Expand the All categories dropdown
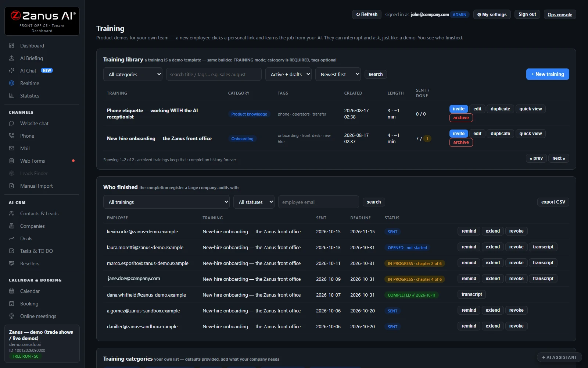The height and width of the screenshot is (368, 588). pos(133,74)
